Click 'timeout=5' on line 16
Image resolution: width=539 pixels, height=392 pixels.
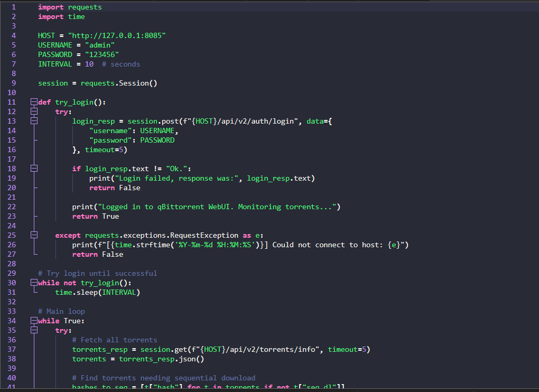[x=104, y=150]
